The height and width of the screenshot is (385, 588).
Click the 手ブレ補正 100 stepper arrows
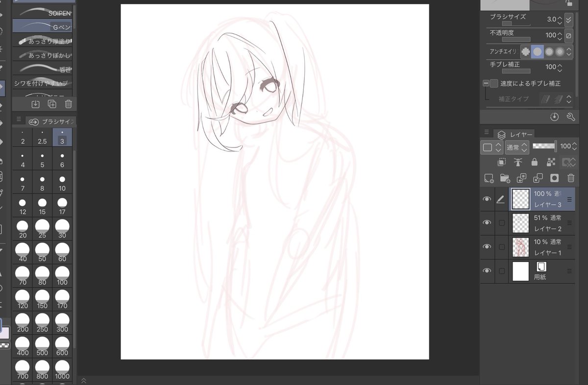560,67
